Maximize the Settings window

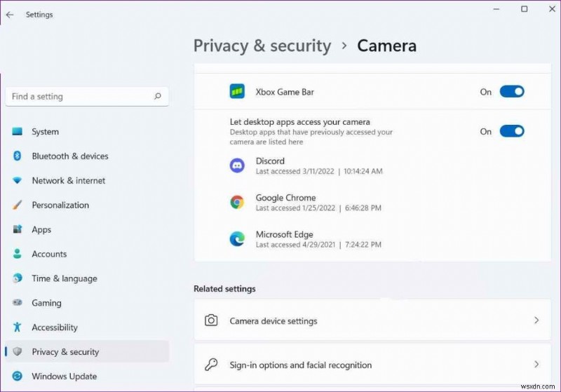coord(524,9)
